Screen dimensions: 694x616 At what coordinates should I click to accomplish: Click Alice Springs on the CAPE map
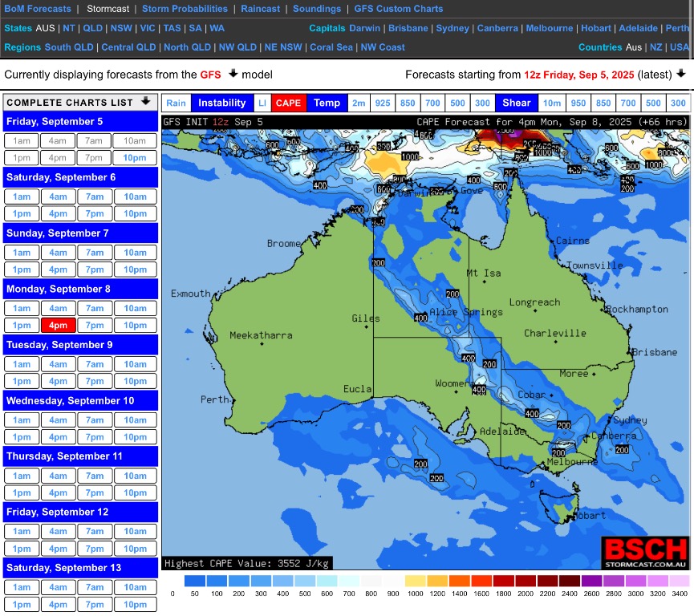[466, 312]
